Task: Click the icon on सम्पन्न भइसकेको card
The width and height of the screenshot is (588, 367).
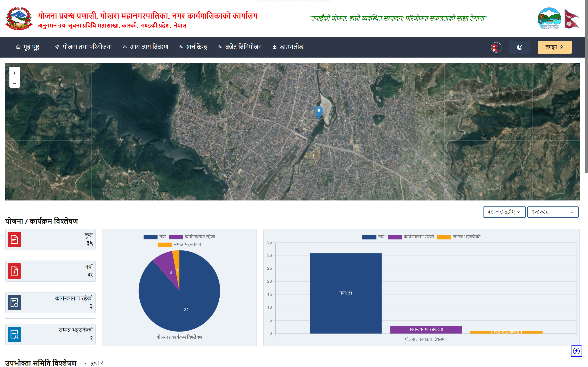Action: pos(14,334)
